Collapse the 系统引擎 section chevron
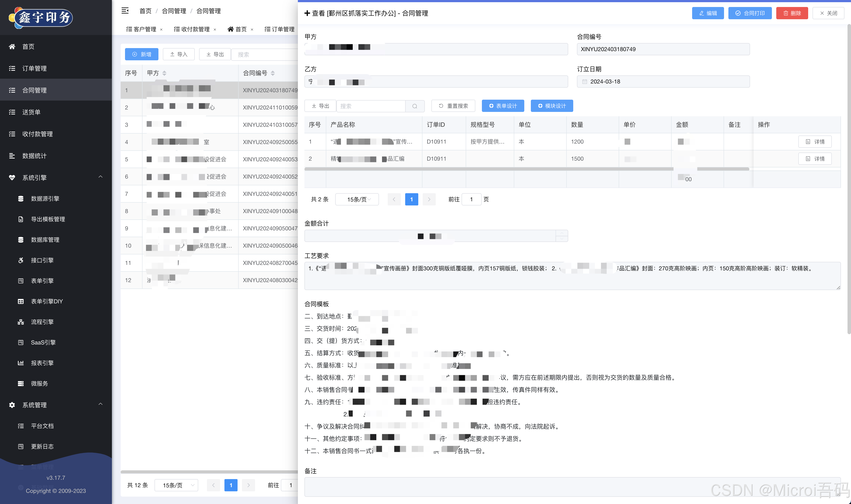Viewport: 851px width, 504px height. [101, 177]
